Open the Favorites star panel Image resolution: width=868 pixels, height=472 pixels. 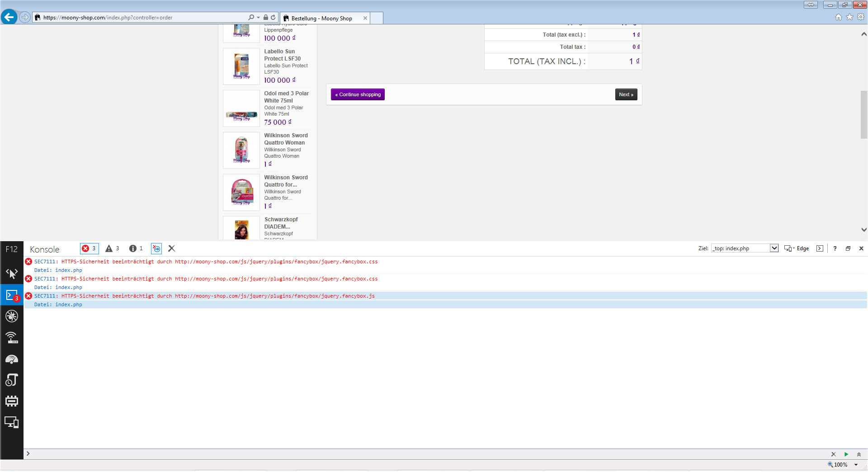pyautogui.click(x=849, y=17)
